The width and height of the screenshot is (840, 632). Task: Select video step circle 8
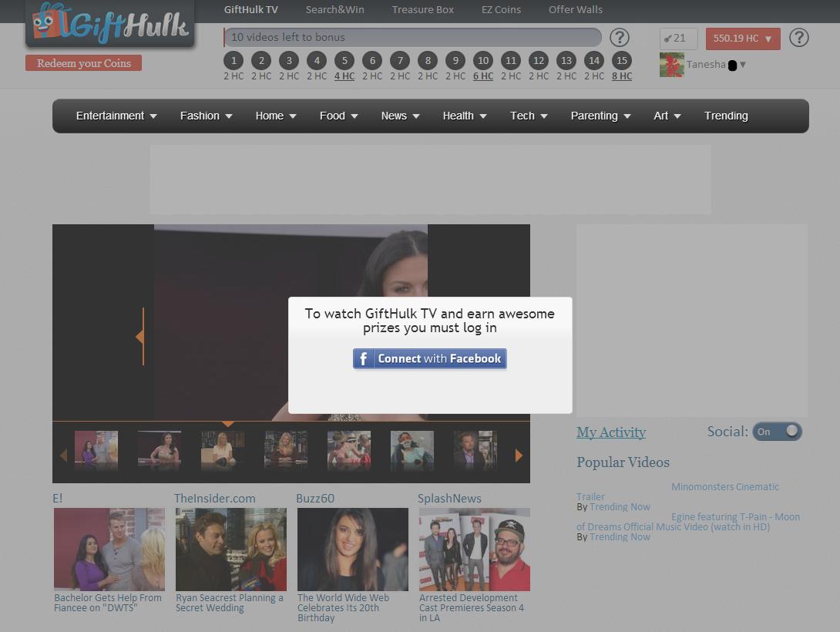[x=428, y=61]
